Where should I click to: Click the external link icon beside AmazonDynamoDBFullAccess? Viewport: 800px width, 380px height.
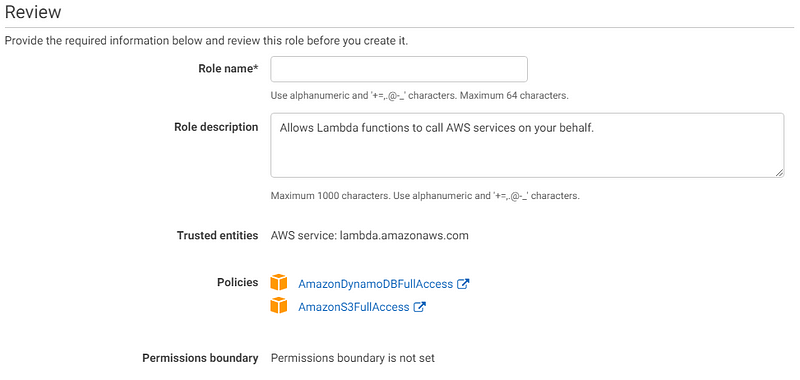(463, 284)
